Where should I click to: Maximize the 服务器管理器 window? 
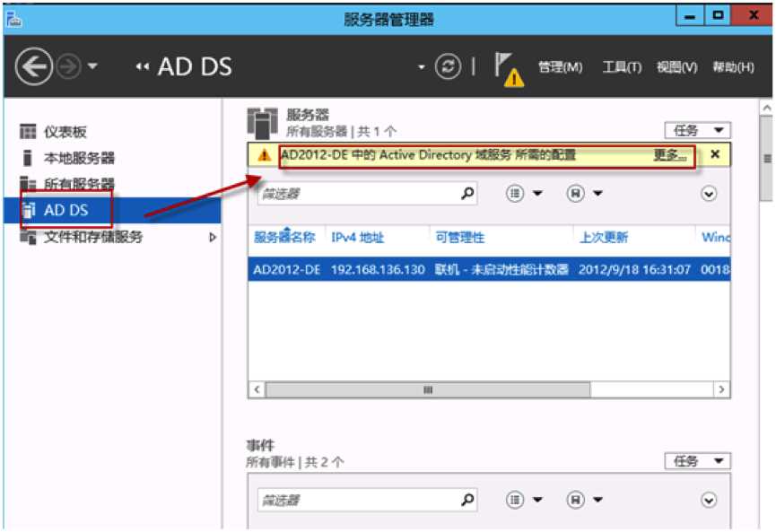coord(717,16)
